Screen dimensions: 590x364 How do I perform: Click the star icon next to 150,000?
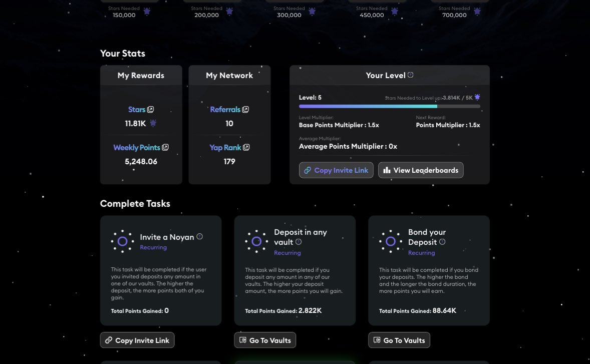click(147, 12)
